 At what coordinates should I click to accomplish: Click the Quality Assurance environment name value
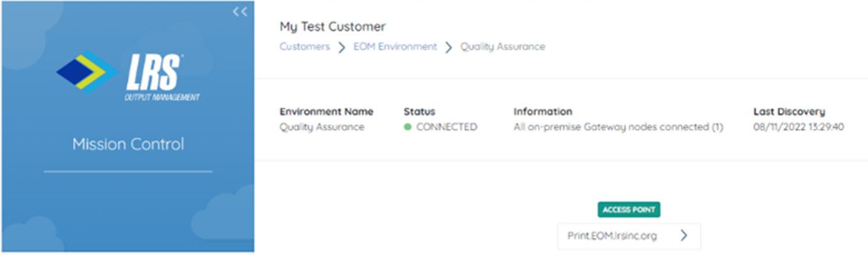322,127
